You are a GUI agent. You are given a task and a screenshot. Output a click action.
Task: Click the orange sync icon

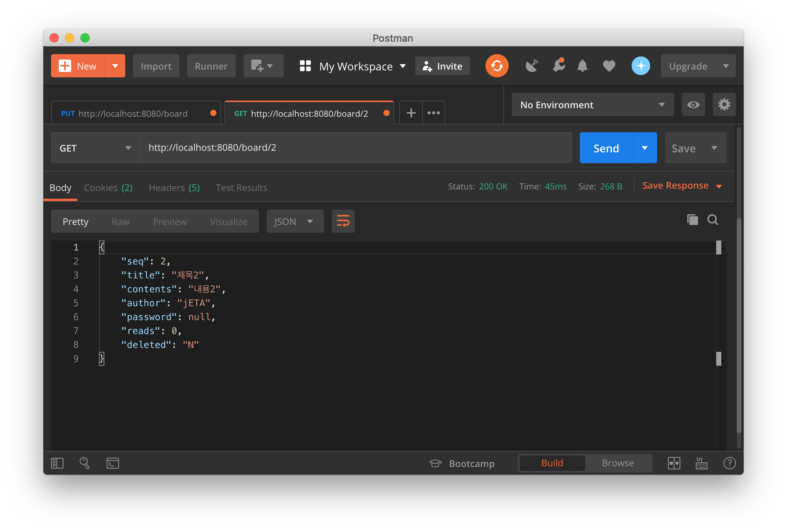pyautogui.click(x=497, y=66)
